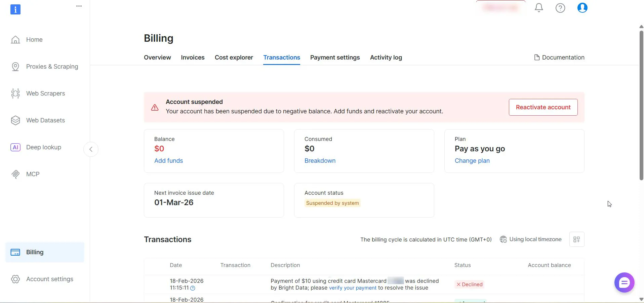Collapse the sidebar with chevron button
The height and width of the screenshot is (303, 644).
coord(91,149)
